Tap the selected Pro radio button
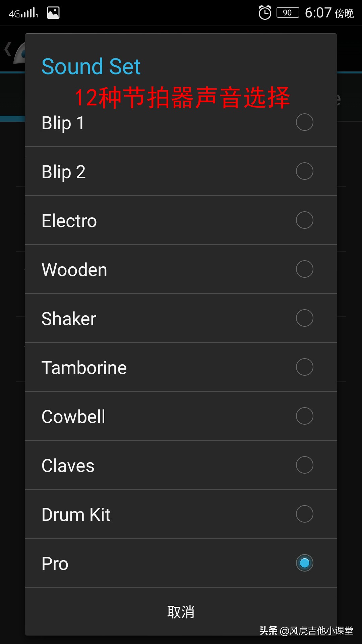Screen dimensions: 362x644 (x=304, y=563)
